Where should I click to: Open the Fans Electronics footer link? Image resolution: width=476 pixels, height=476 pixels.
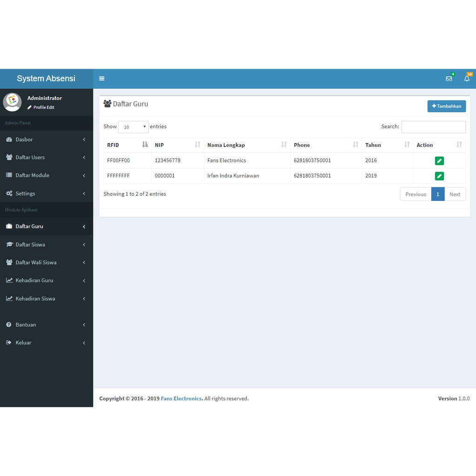coord(181,398)
